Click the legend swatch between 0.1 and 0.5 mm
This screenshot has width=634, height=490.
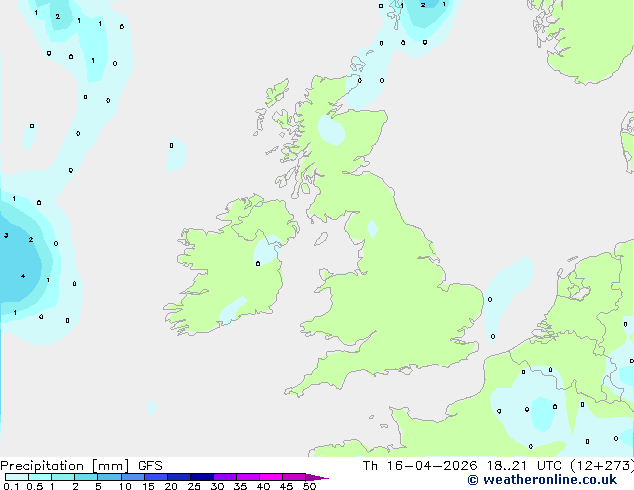17,477
